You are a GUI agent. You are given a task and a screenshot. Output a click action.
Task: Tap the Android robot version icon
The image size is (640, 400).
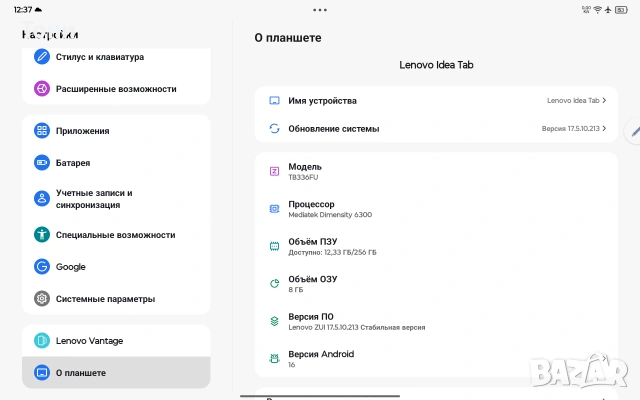[274, 358]
